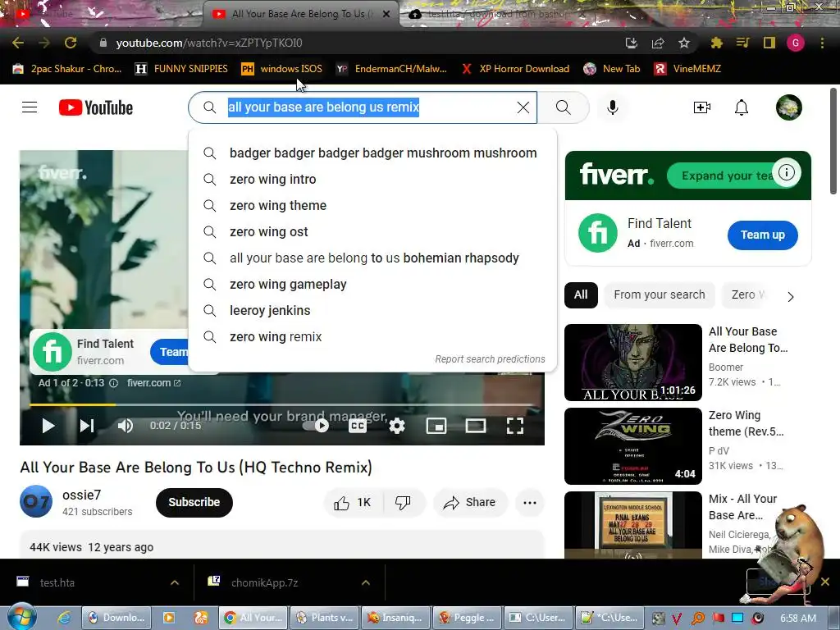Select suggestion badger badger mushroom

[373, 153]
